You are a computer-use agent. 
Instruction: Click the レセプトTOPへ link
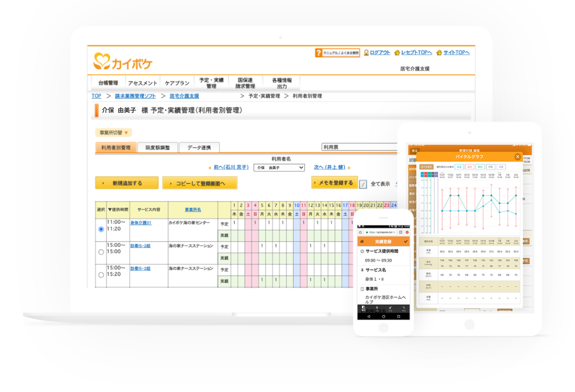tap(416, 53)
